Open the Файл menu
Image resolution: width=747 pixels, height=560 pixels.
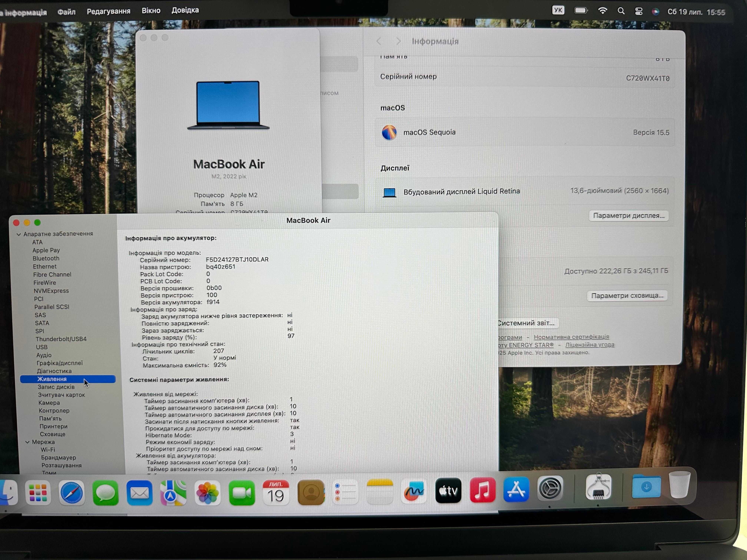pyautogui.click(x=67, y=12)
